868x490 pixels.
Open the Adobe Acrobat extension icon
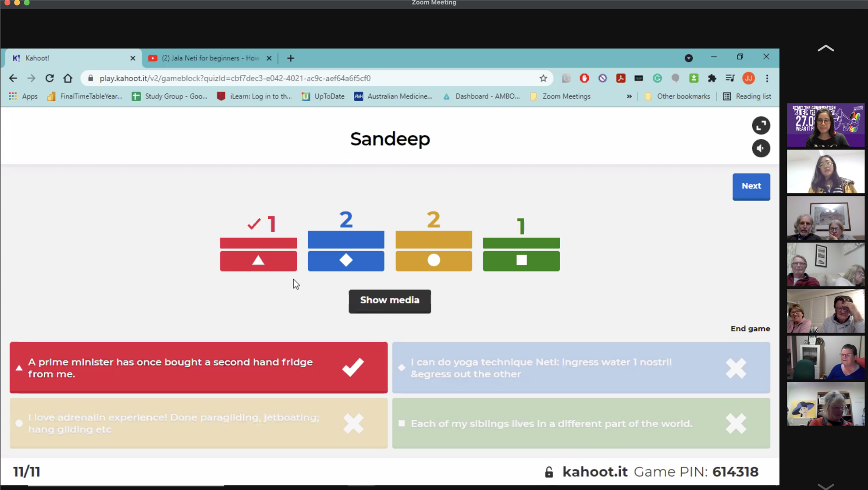[620, 78]
